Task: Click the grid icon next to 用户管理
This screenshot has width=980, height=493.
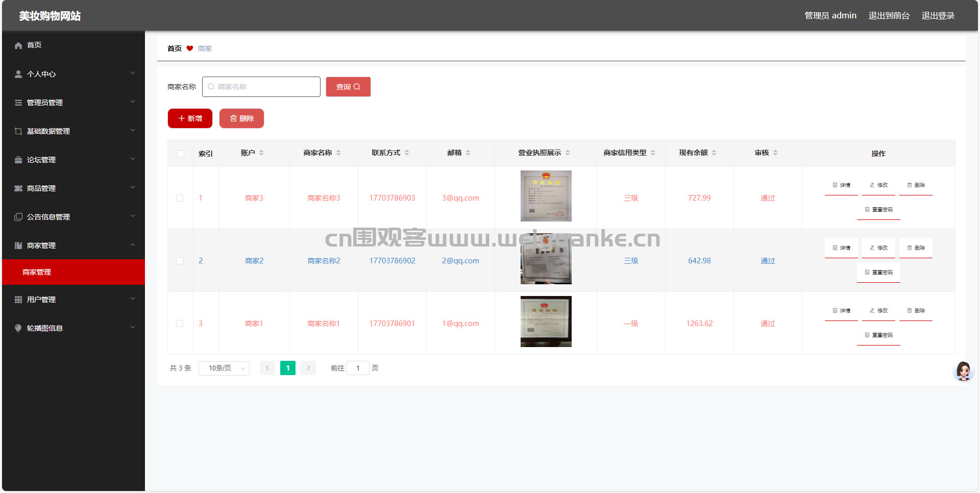Action: [18, 300]
